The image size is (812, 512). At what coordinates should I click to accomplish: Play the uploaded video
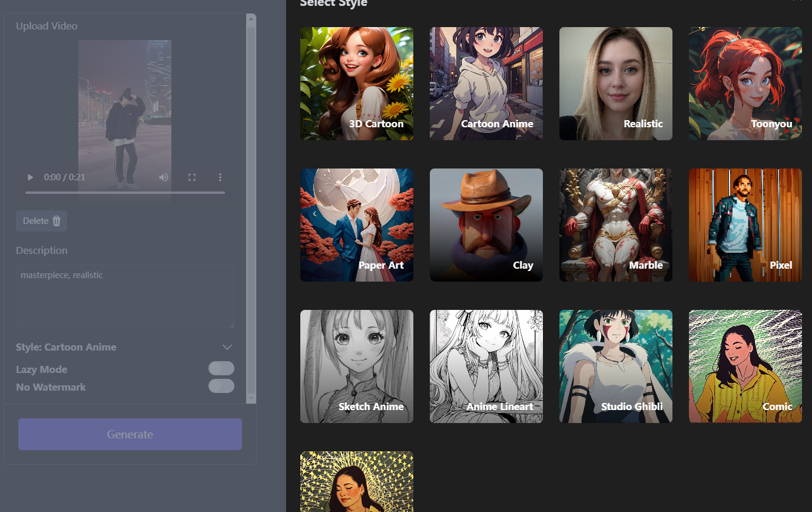click(x=31, y=177)
